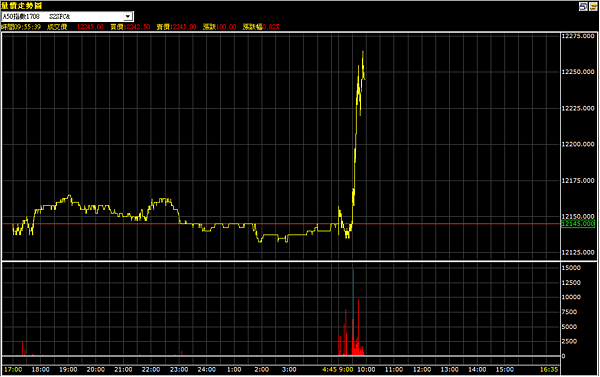Click the price peak near 12265 on chart
This screenshot has height=377, width=600.
coord(363,52)
